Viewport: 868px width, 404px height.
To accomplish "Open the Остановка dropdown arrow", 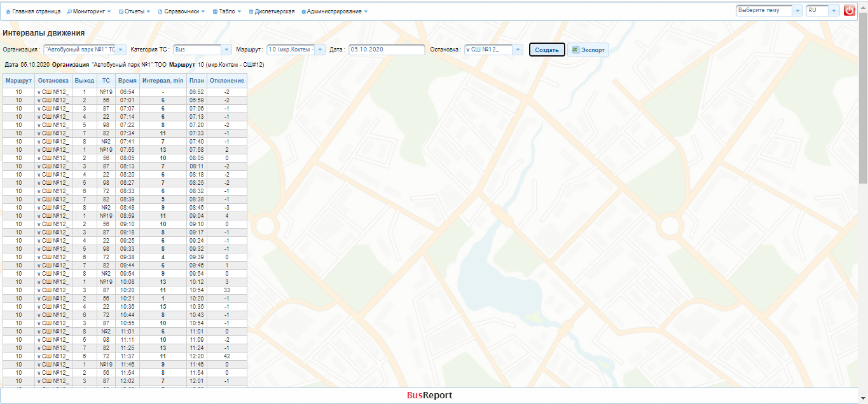I will 518,50.
